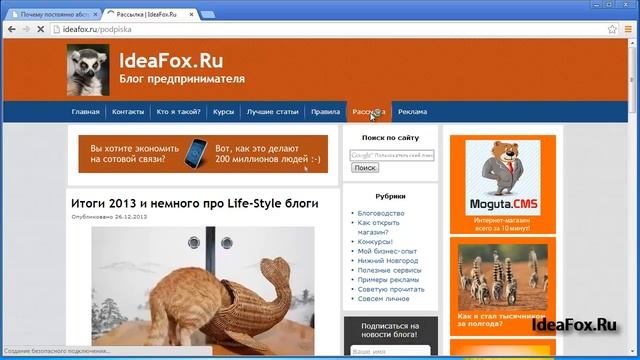Open the 'Курсы' menu item
The image size is (640, 360).
[223, 112]
